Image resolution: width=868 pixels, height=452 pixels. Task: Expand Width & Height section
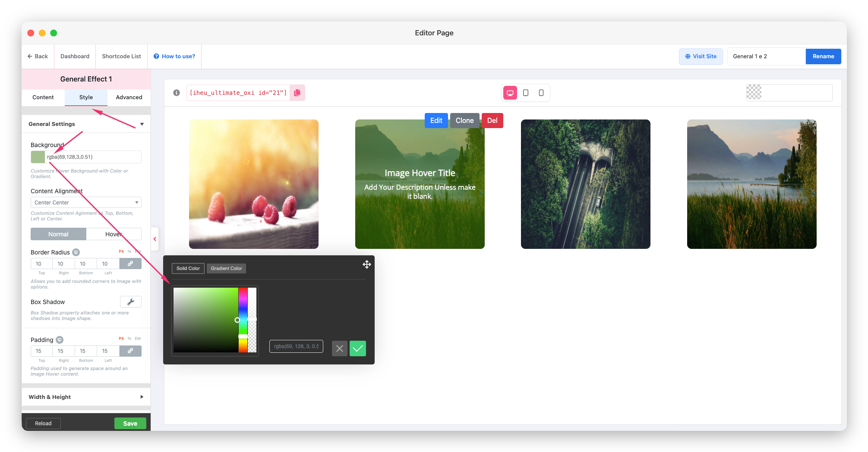point(86,397)
